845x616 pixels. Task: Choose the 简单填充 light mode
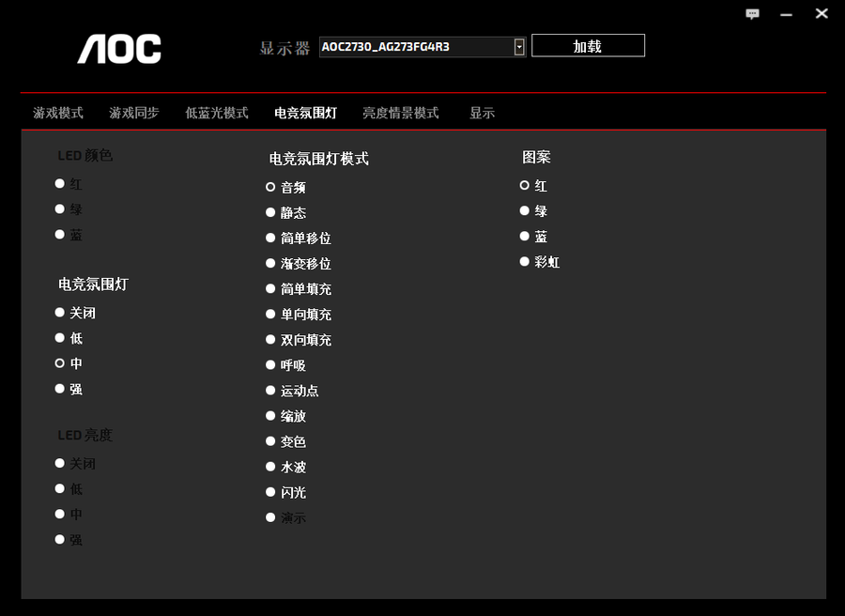tap(270, 289)
